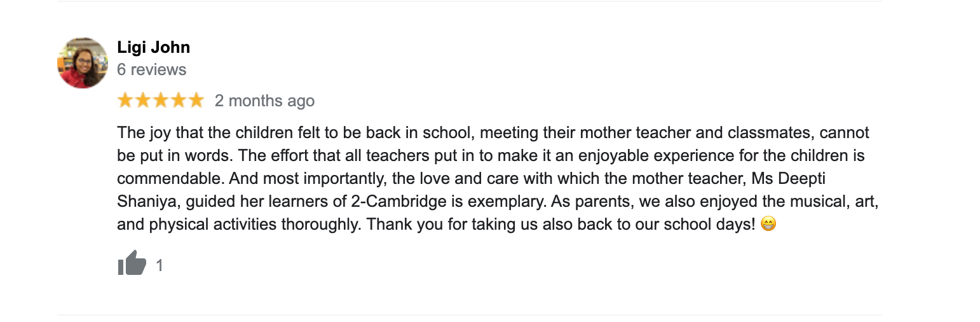Click the second star of the rating
This screenshot has height=322, width=980.
point(143,101)
